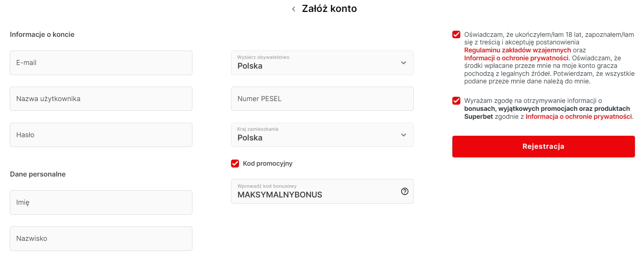The image size is (644, 261).
Task: Select the Hasło password field
Action: coord(101,135)
